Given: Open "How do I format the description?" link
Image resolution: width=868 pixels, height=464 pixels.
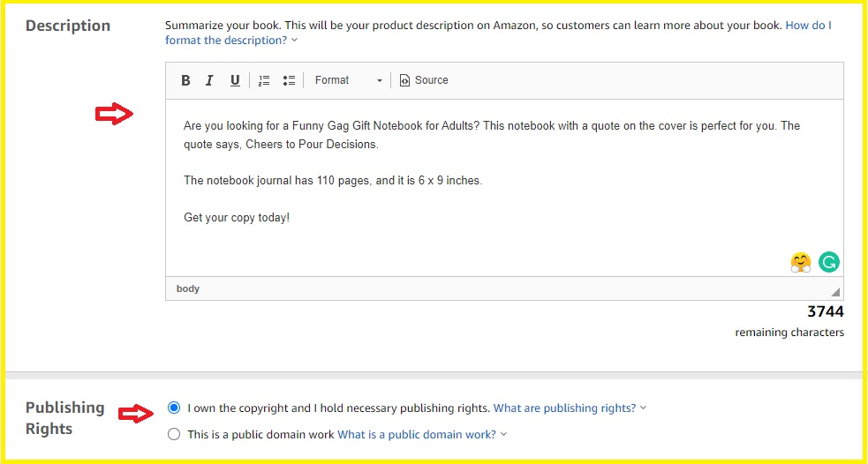Looking at the screenshot, I should click(x=498, y=33).
